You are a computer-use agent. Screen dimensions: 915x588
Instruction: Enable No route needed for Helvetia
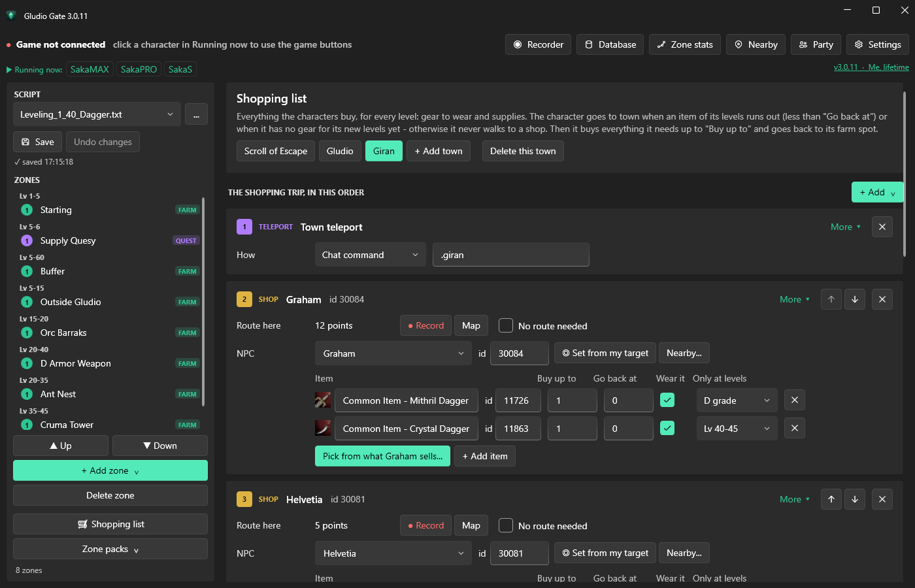point(506,525)
